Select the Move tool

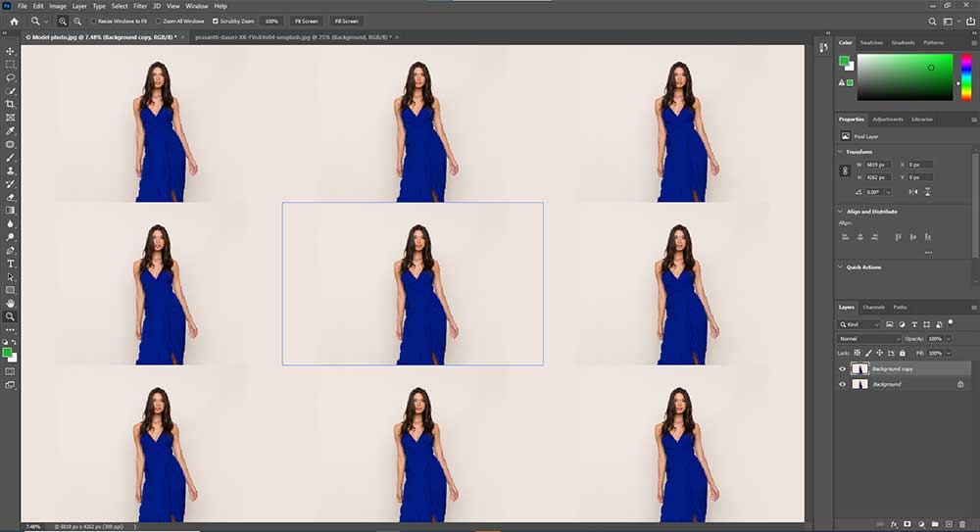(x=10, y=51)
